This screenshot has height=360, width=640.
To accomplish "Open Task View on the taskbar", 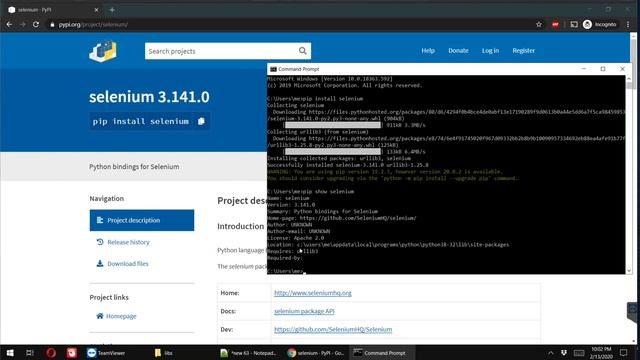I will coord(30,353).
